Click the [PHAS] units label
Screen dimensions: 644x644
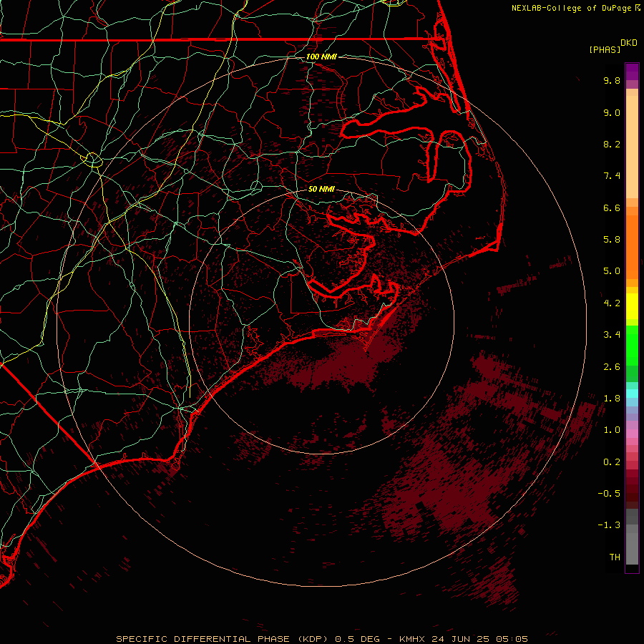click(x=605, y=49)
